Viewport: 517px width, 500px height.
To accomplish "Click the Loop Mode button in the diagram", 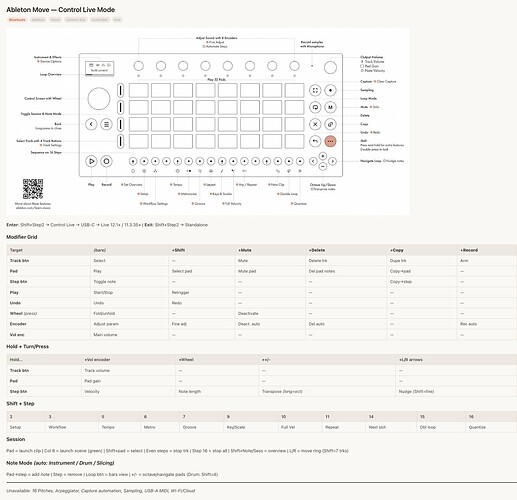I will tap(315, 107).
